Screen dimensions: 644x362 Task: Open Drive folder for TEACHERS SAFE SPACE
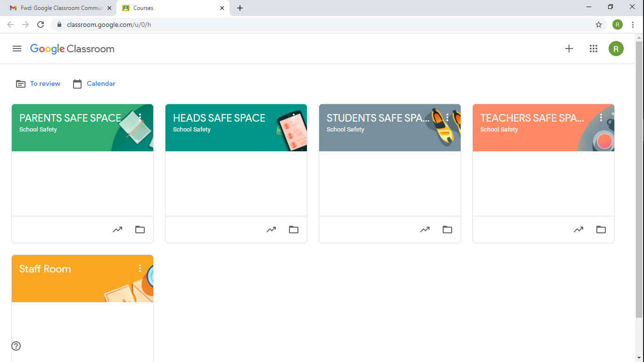(601, 230)
